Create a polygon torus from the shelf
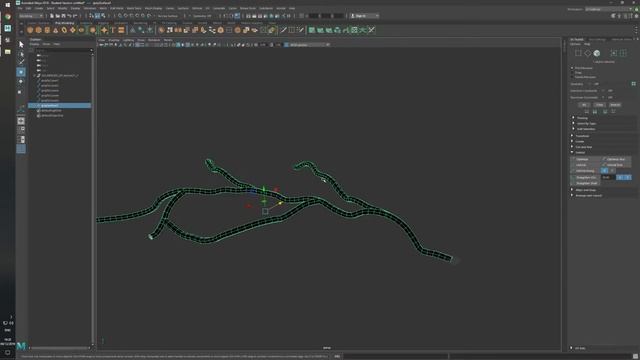The width and height of the screenshot is (640, 360). (x=64, y=30)
